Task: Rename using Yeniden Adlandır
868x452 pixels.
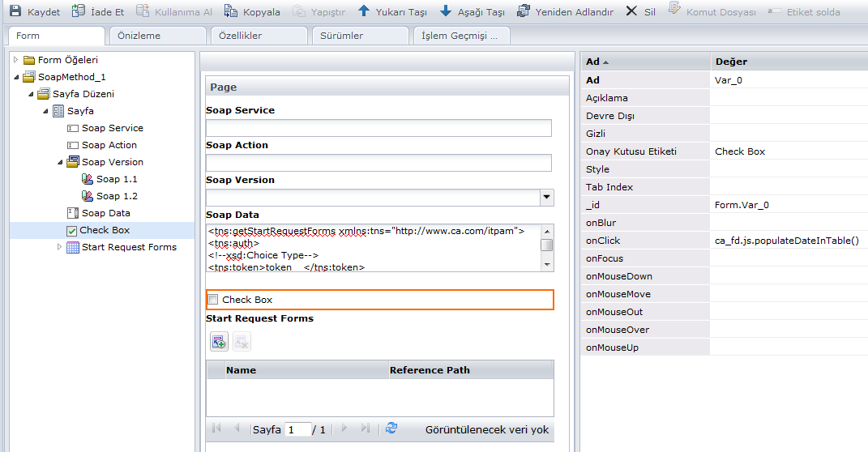Action: pos(523,11)
